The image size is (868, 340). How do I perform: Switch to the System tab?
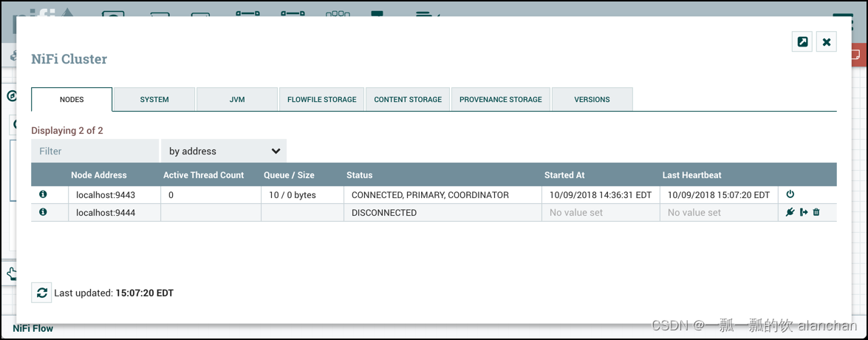[x=154, y=100]
